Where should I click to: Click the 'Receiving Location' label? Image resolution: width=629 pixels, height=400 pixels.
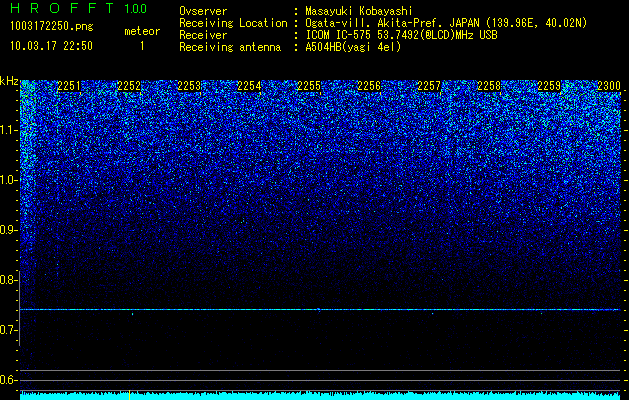(233, 23)
